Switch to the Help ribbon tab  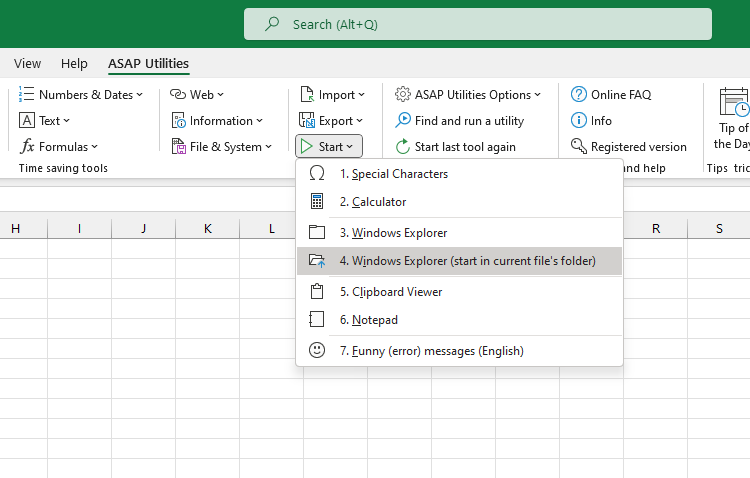click(74, 63)
